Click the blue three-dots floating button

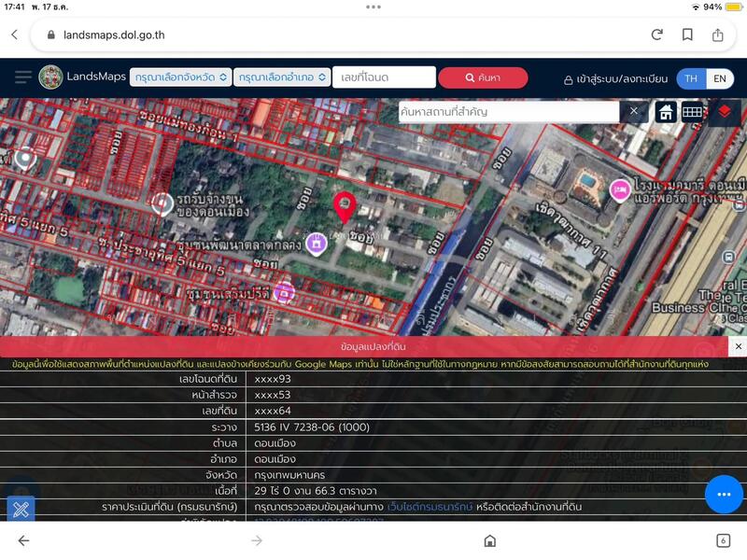point(724,494)
